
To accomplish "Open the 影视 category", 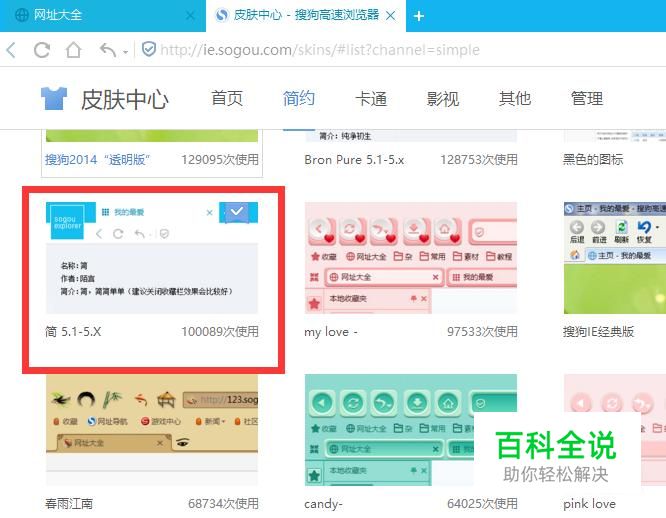I will 443,99.
